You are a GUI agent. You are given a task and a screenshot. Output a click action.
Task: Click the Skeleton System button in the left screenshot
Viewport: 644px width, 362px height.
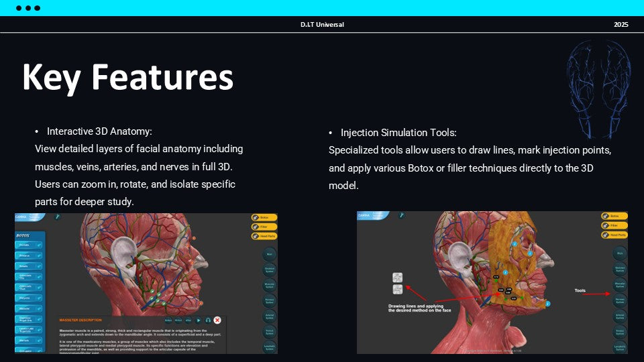click(268, 269)
